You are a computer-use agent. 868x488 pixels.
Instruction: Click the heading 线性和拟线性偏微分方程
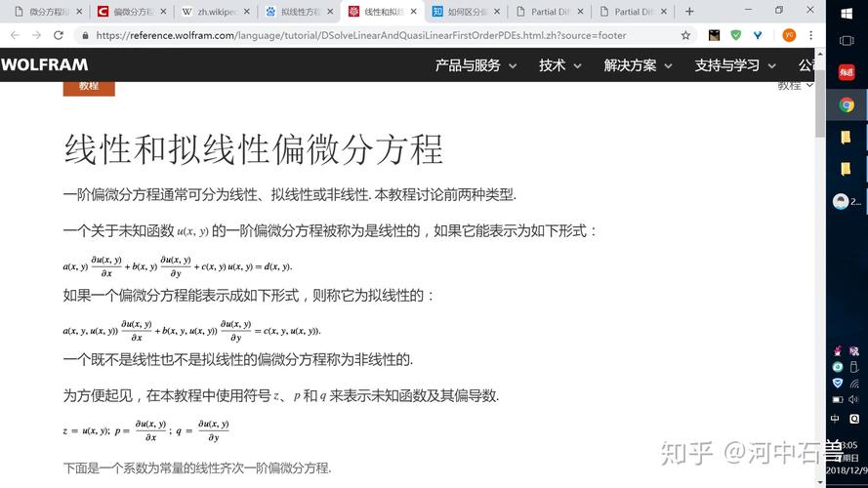254,149
